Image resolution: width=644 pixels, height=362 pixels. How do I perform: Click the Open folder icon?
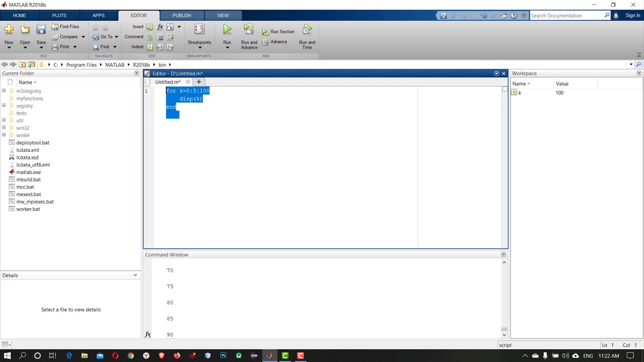click(25, 30)
